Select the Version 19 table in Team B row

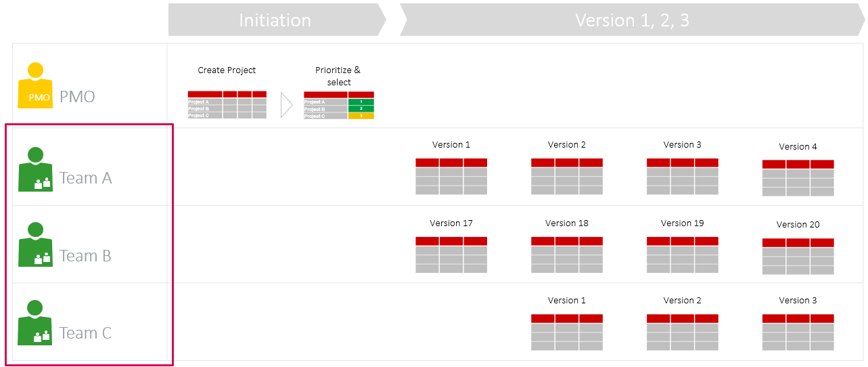[682, 255]
